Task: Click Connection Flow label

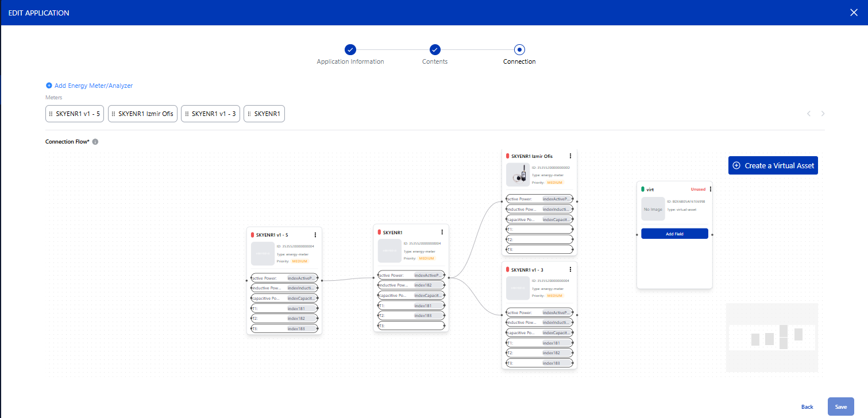Action: coord(67,142)
